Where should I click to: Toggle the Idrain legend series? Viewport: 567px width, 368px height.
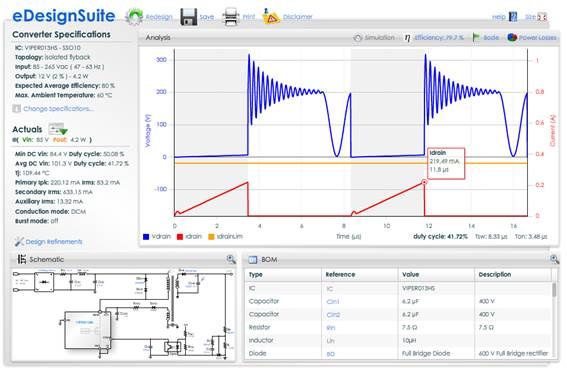[x=189, y=236]
